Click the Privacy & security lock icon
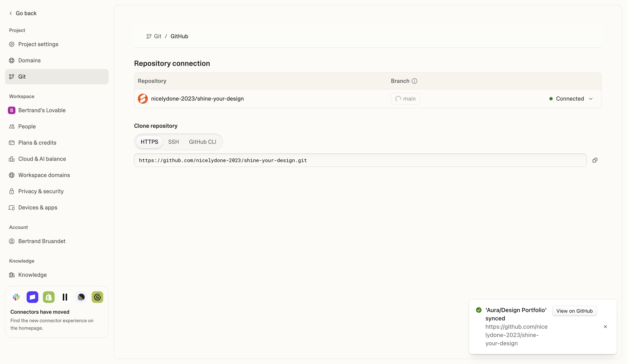The width and height of the screenshot is (627, 364). [x=12, y=191]
